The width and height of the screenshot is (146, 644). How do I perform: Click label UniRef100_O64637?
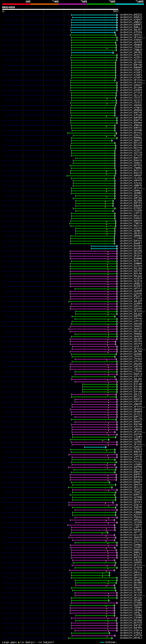(x=131, y=329)
